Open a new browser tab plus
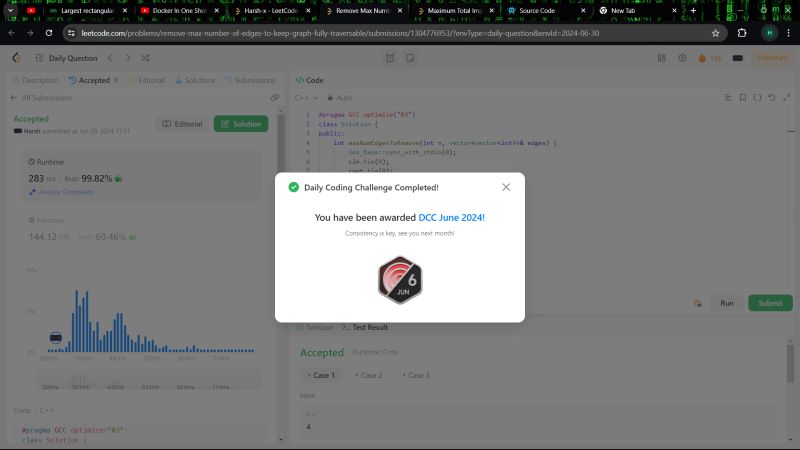The height and width of the screenshot is (450, 800). pyautogui.click(x=693, y=10)
